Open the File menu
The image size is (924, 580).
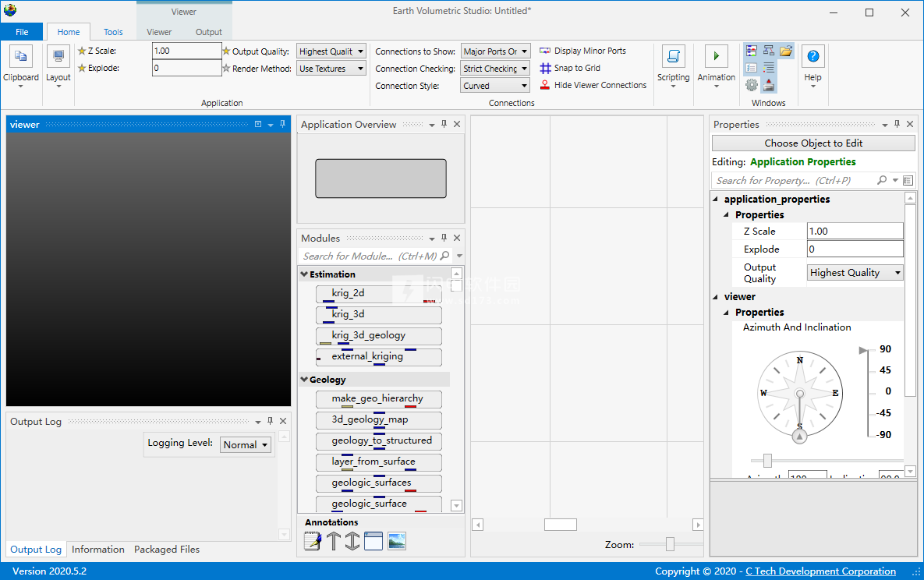coord(22,32)
